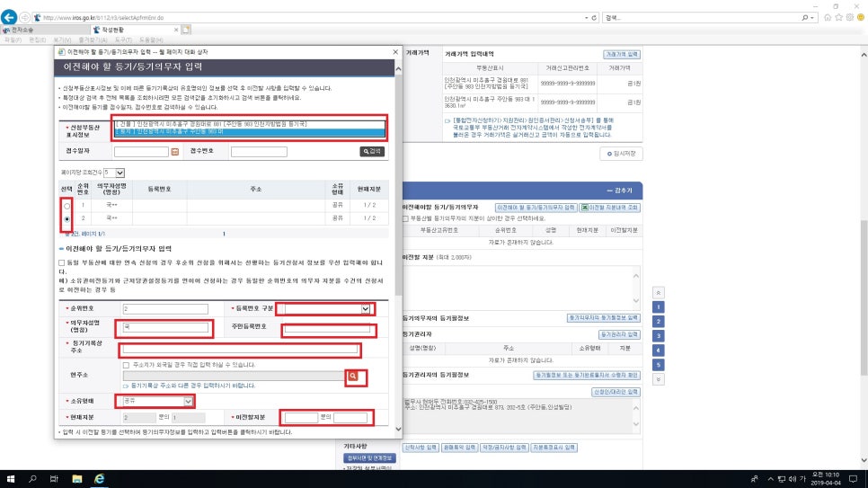Click the 등기권리자 입력 button
This screenshot has width=868, height=488.
tap(619, 334)
